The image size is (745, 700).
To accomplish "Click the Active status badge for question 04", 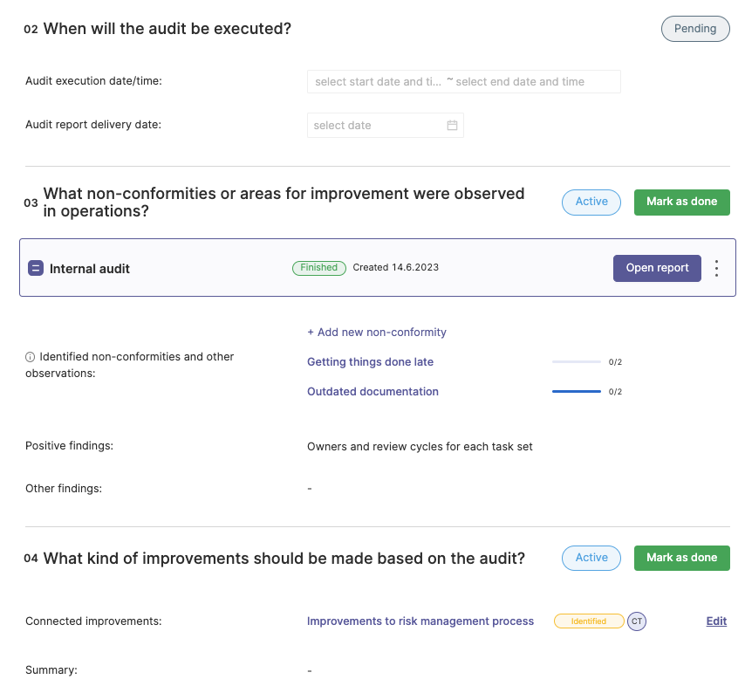I will [x=591, y=558].
